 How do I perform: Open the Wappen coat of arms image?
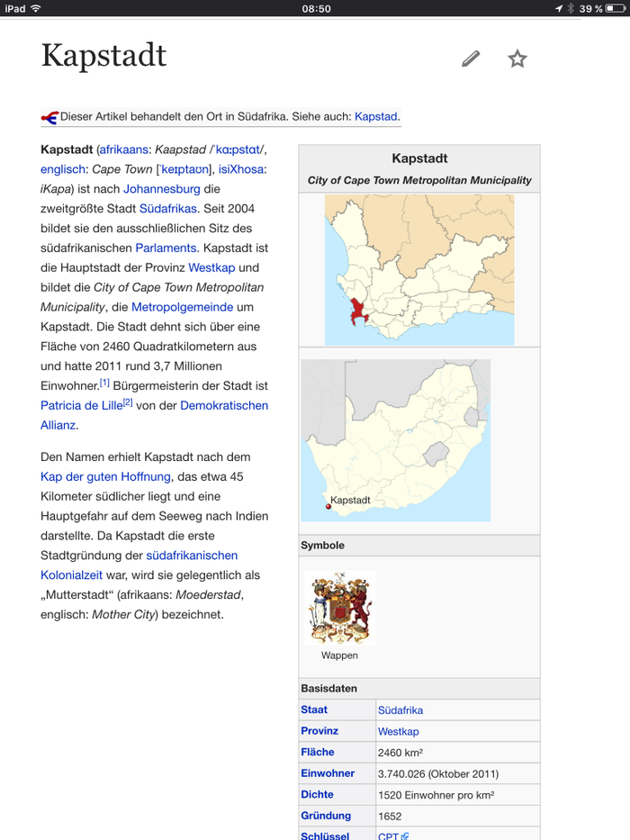339,608
